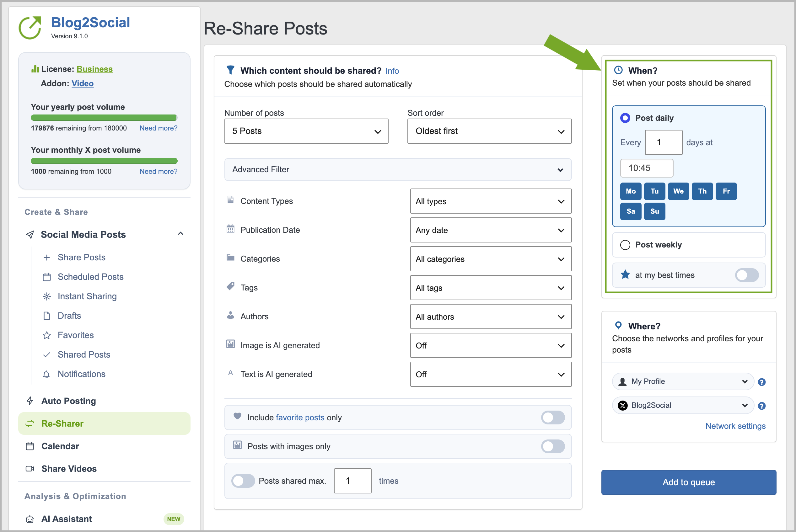Click the Favorites star icon
The height and width of the screenshot is (532, 796).
pyautogui.click(x=46, y=335)
